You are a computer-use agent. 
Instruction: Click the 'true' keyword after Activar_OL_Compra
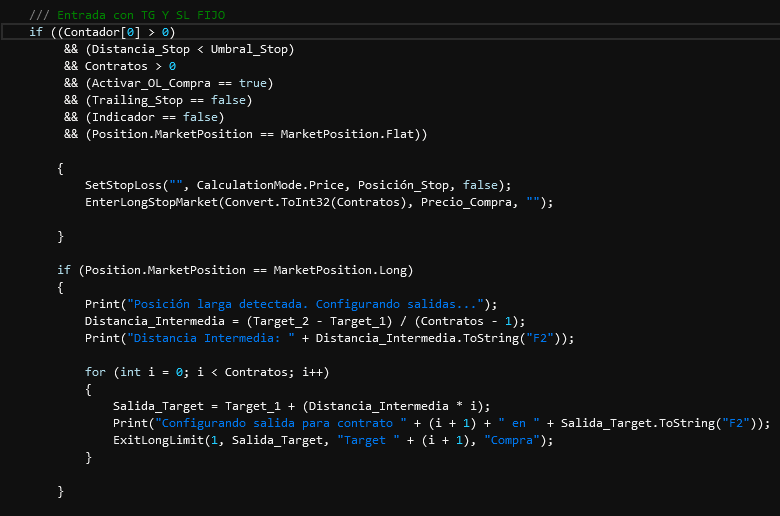[253, 83]
